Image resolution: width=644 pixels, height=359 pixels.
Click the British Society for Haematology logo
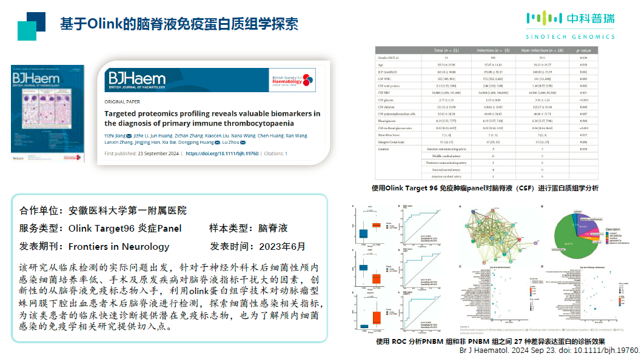pos(292,79)
